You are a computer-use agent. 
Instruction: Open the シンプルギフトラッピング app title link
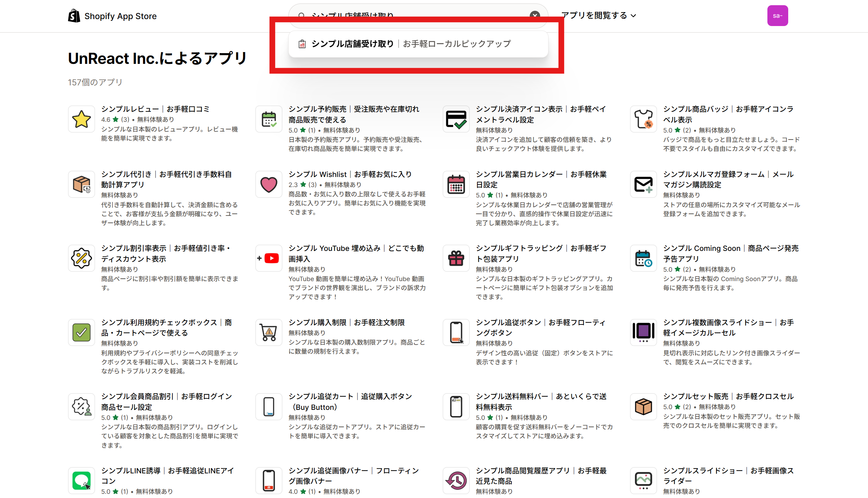pyautogui.click(x=541, y=253)
